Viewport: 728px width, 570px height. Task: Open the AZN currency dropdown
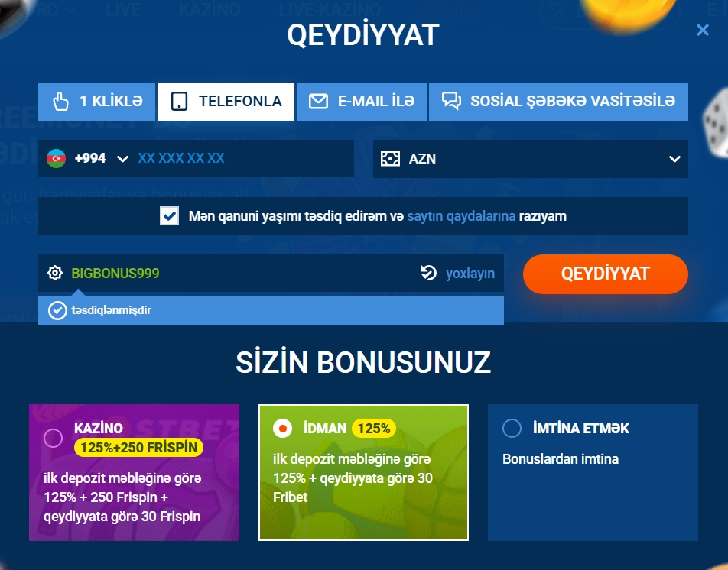click(x=531, y=159)
